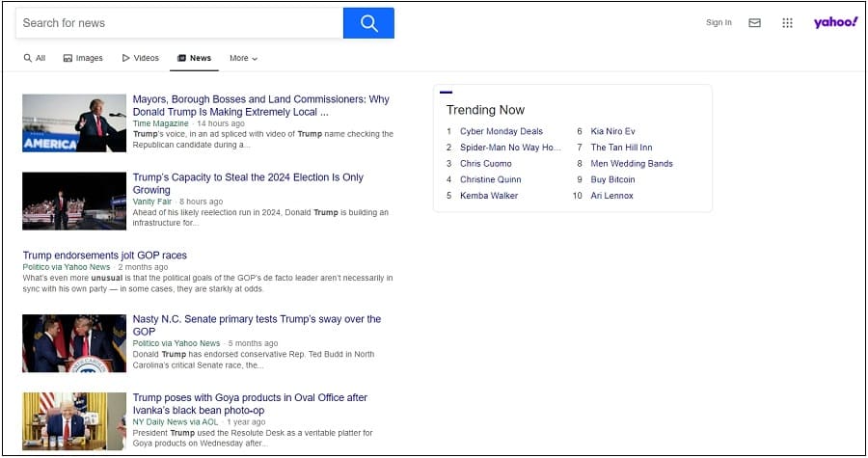868x458 pixels.
Task: Open Nasty N.C. Senate primary headline
Action: click(257, 325)
